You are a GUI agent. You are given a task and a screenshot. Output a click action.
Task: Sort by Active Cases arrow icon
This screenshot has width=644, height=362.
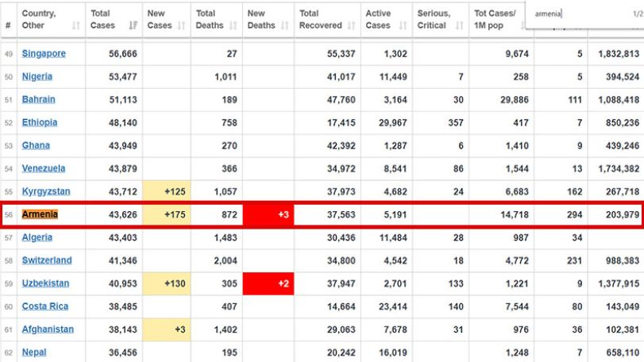click(403, 26)
